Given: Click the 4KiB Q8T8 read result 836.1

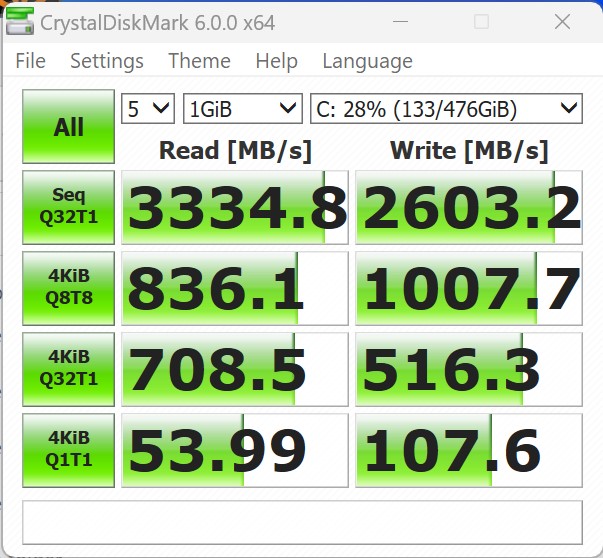Looking at the screenshot, I should click(x=235, y=288).
